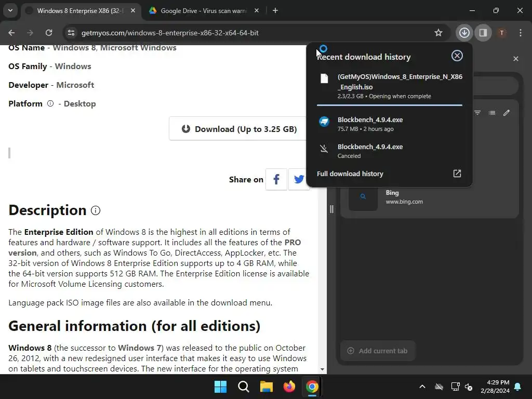Click the cloud sync off tray icon

(x=439, y=387)
